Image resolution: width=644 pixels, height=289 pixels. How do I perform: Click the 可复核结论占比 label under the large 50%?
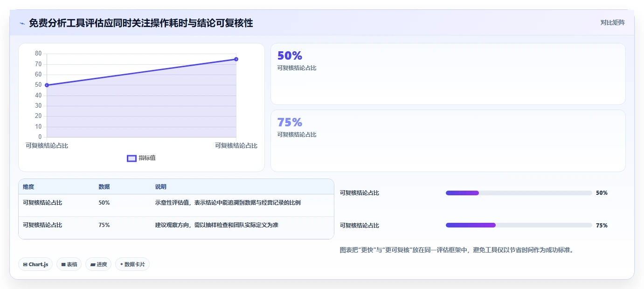tap(297, 68)
